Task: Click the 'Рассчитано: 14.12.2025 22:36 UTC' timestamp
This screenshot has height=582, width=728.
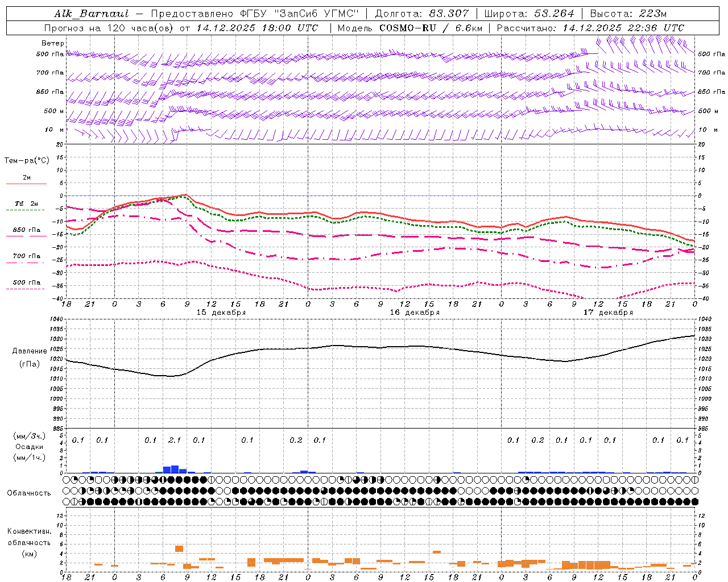Action: coord(590,28)
